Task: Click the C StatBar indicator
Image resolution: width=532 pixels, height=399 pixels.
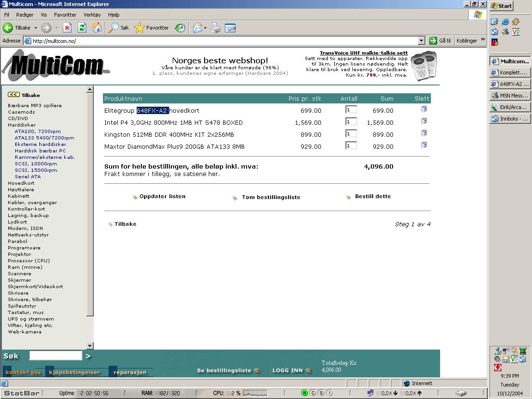Action: (313, 393)
